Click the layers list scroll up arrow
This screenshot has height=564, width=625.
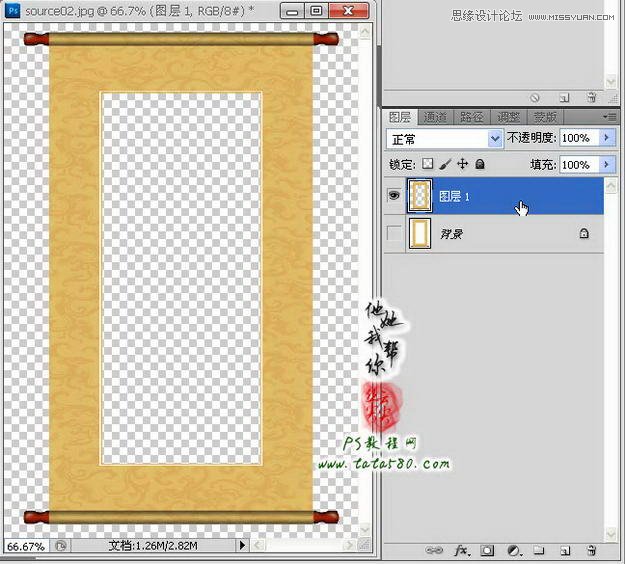point(611,186)
